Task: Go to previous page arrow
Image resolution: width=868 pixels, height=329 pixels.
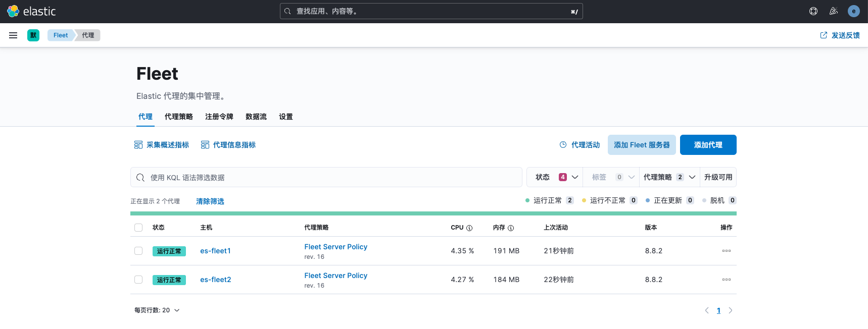Action: [x=707, y=310]
